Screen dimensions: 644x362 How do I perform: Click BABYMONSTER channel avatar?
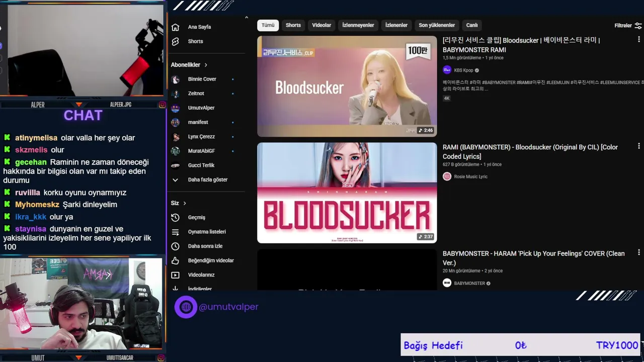[x=447, y=283]
